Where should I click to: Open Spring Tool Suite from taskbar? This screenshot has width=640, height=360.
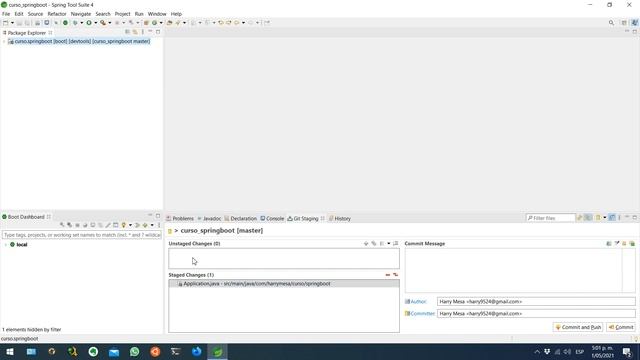(217, 351)
